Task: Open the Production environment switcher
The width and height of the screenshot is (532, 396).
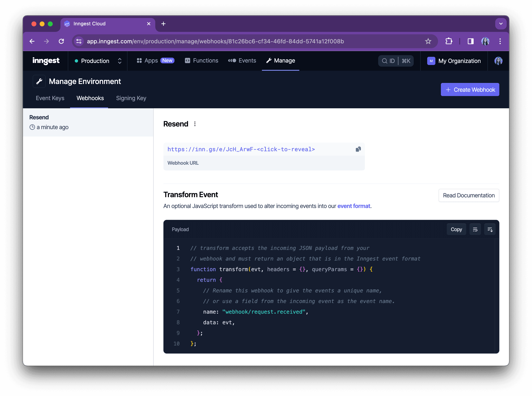Action: 97,61
